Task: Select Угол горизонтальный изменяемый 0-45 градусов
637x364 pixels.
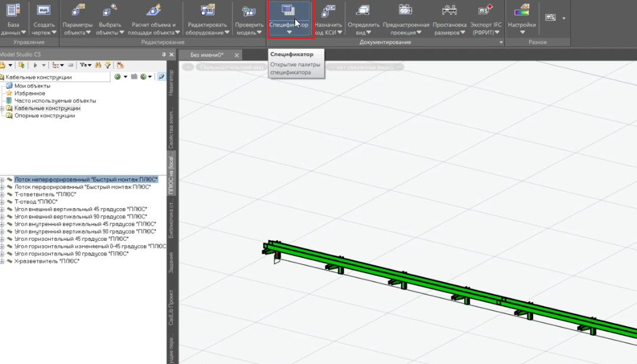Action: coord(90,247)
